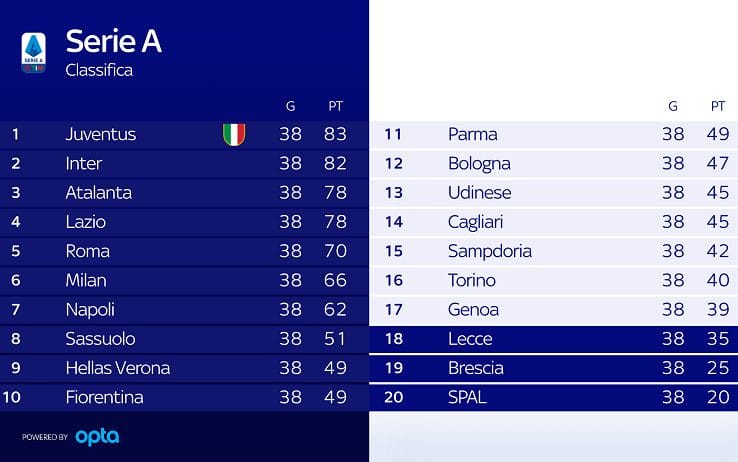Click the Lazio team name
Image resolution: width=738 pixels, height=462 pixels.
pos(85,221)
